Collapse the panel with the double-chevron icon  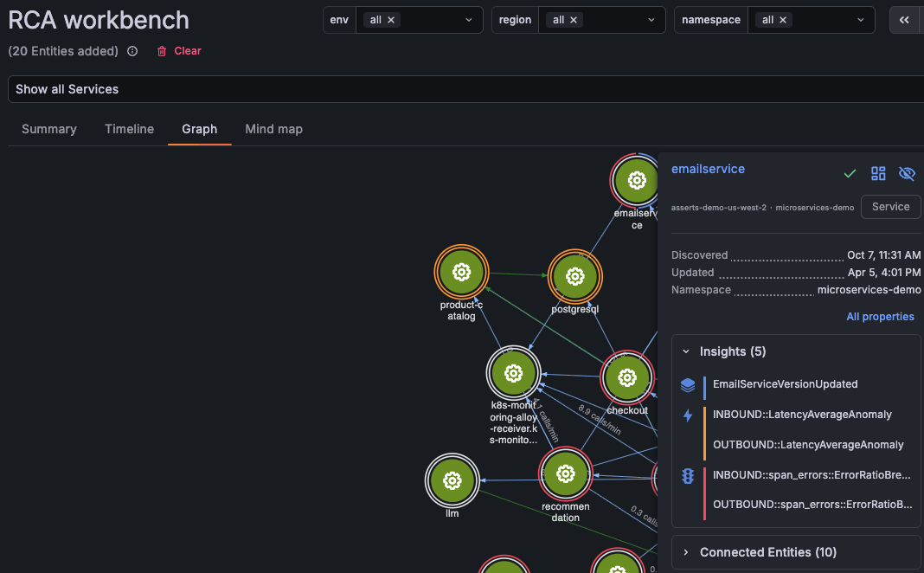tap(905, 19)
